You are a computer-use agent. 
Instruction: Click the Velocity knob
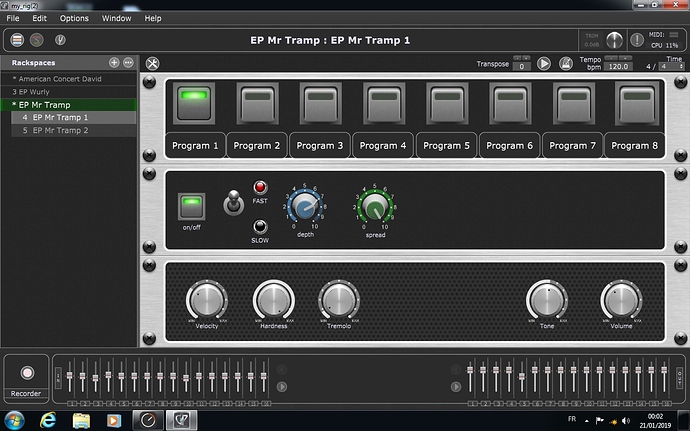click(206, 300)
